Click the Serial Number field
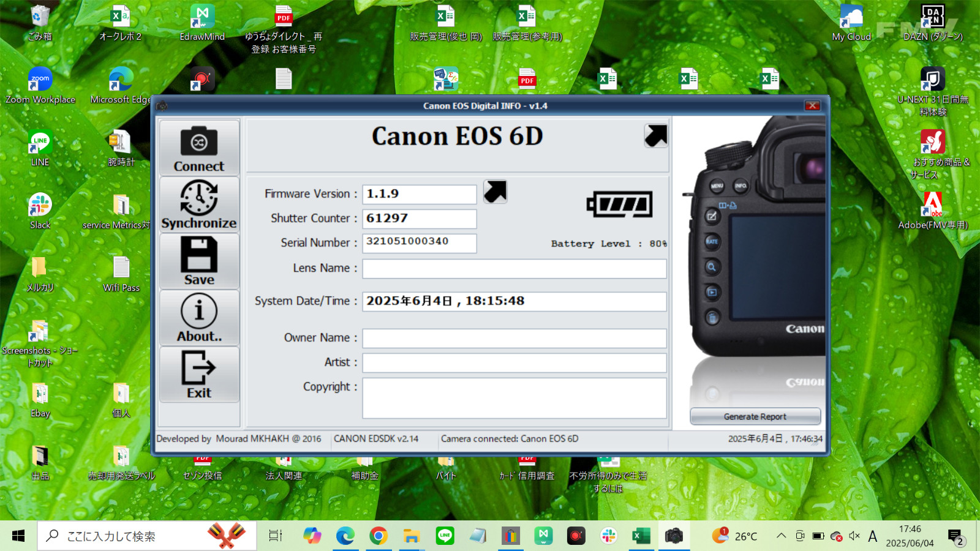The height and width of the screenshot is (551, 980). point(420,243)
